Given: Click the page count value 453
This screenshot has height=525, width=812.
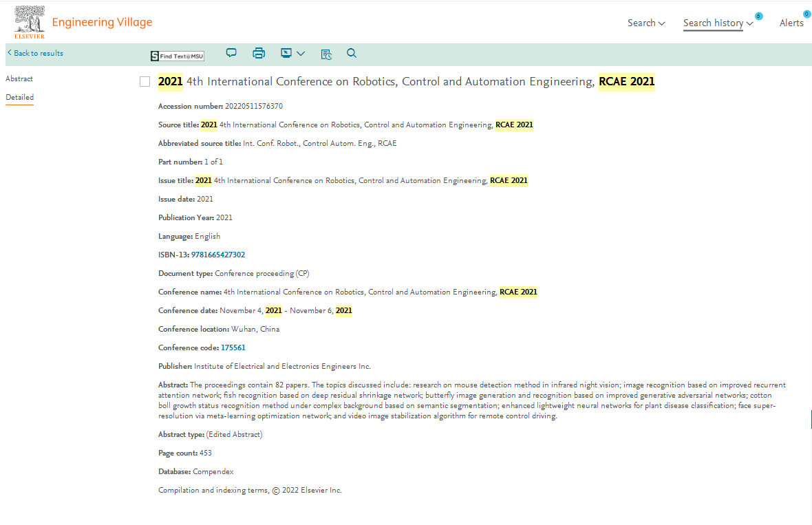Looking at the screenshot, I should pyautogui.click(x=206, y=453).
